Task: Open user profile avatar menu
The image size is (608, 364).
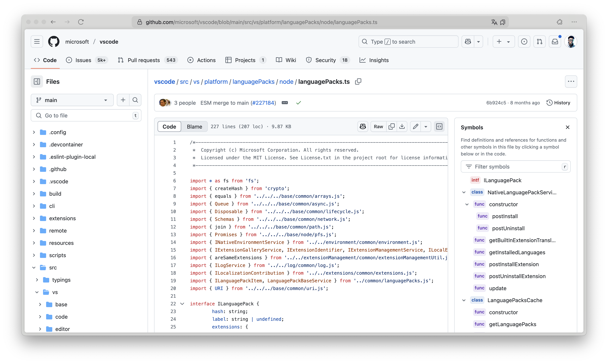Action: pyautogui.click(x=571, y=42)
